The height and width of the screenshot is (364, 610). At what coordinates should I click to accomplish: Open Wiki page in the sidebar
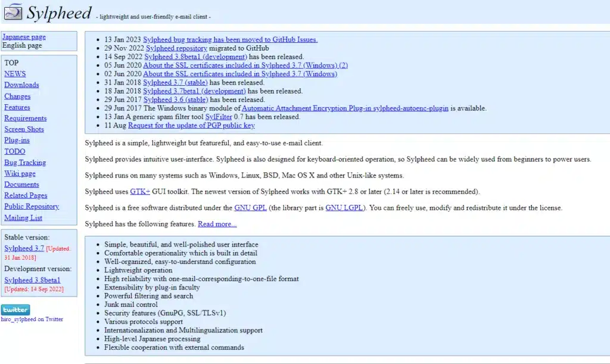click(x=20, y=173)
